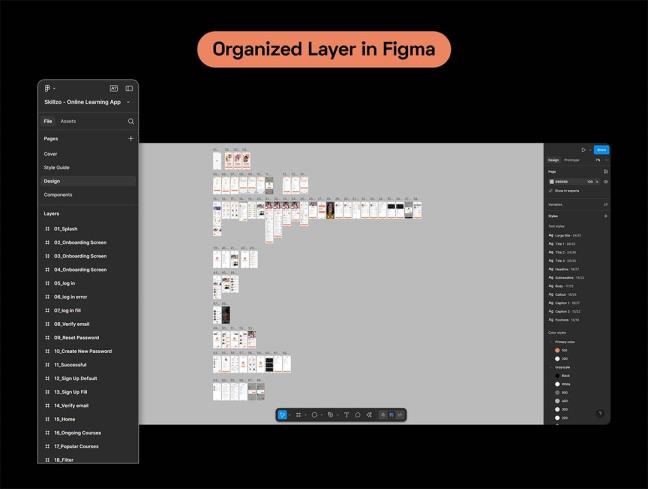Select the Move tool in bottom toolbar
Viewport: 648px width, 489px height.
pos(282,414)
